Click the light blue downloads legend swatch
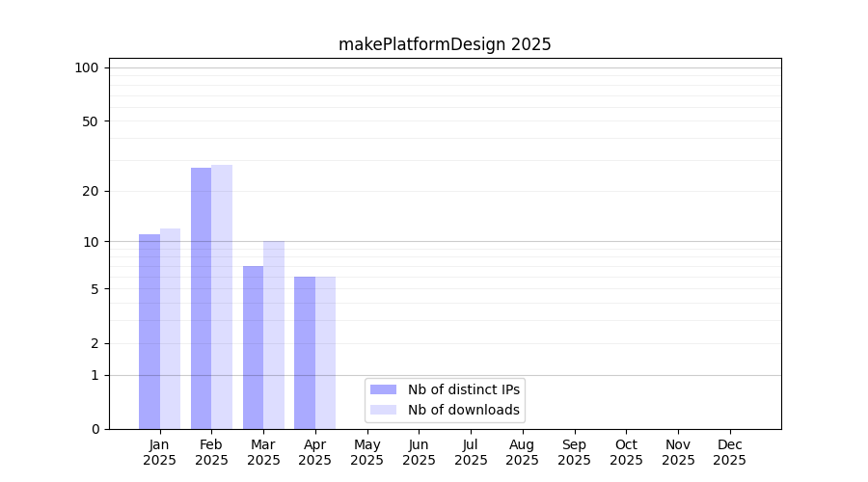The height and width of the screenshot is (482, 868). (x=383, y=410)
